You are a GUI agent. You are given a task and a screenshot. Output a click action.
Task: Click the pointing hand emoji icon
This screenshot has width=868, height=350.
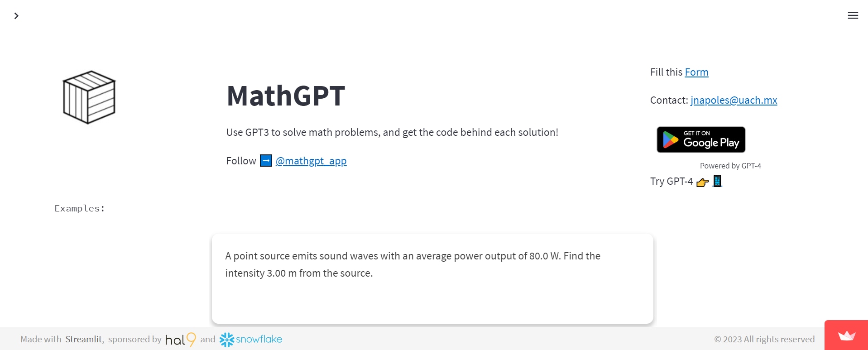(x=702, y=182)
